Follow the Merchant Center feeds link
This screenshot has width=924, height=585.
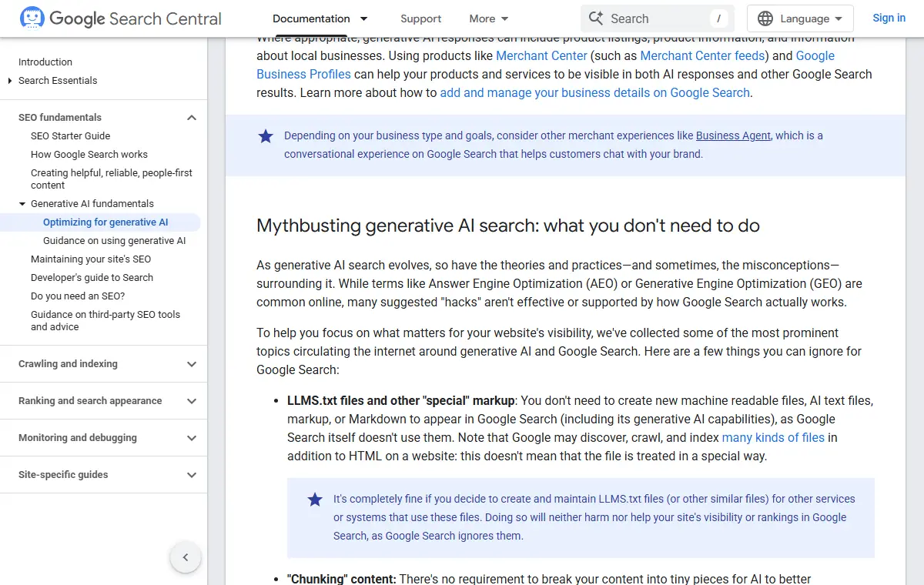(x=702, y=55)
